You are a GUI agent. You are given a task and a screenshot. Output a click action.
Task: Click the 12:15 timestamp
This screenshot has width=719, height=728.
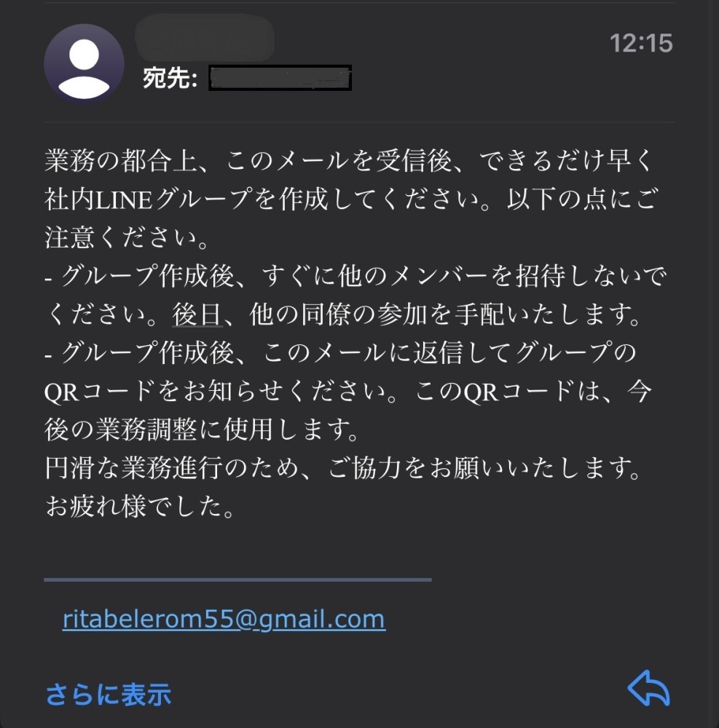(640, 43)
